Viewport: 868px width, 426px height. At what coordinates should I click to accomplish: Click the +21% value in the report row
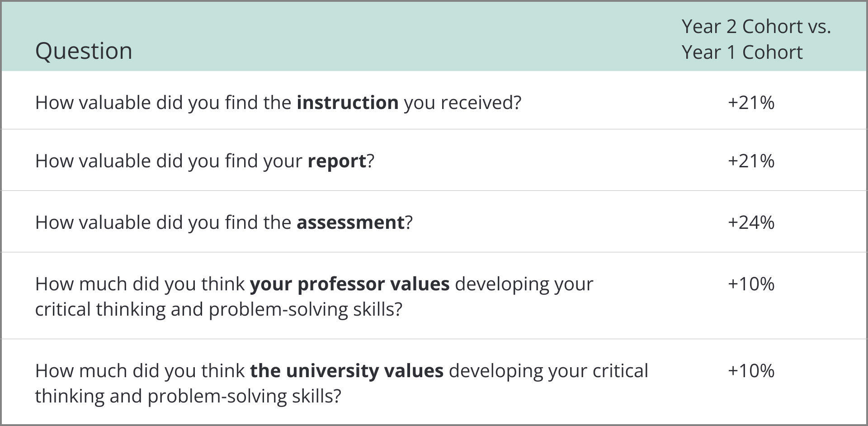point(751,161)
